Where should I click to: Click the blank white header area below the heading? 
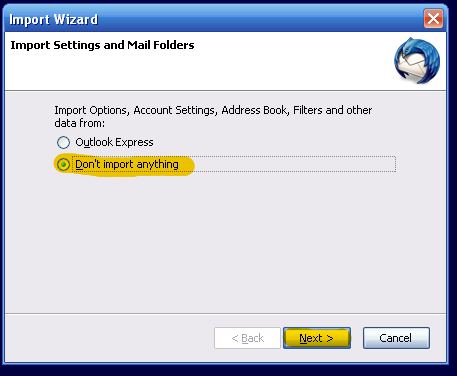pyautogui.click(x=200, y=72)
